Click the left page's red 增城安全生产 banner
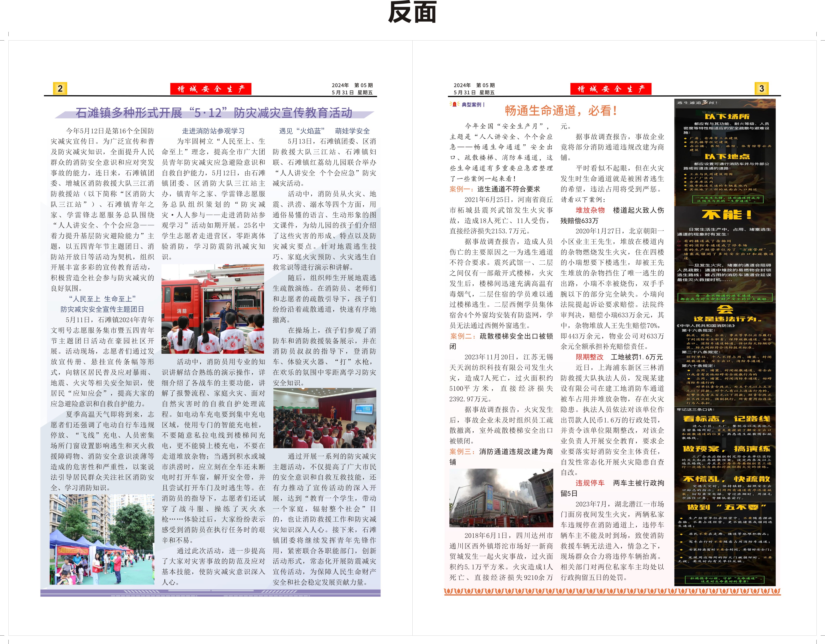The width and height of the screenshot is (825, 644). tap(211, 89)
